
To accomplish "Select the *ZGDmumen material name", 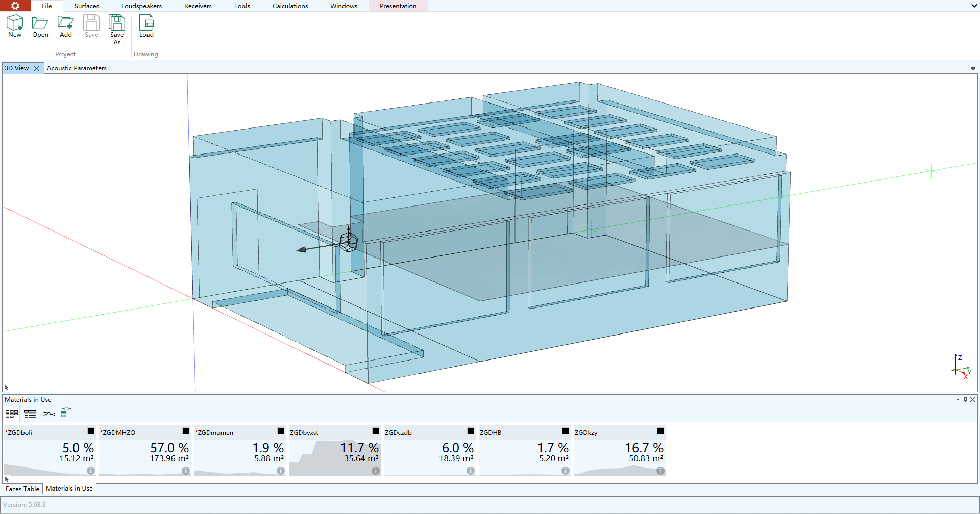I will (214, 432).
